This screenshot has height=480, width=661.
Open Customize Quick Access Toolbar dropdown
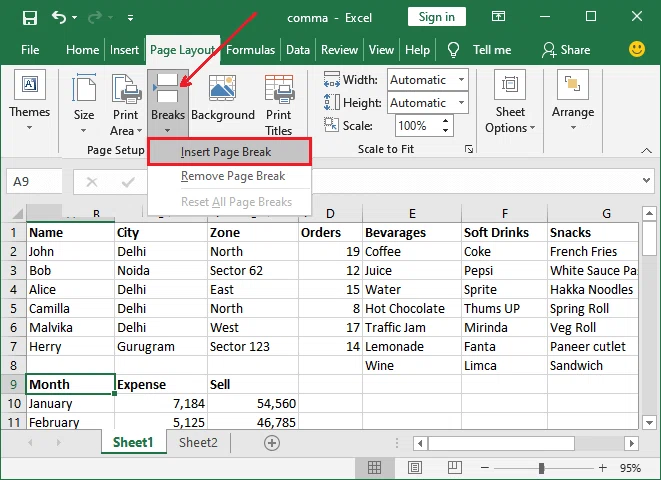(130, 18)
